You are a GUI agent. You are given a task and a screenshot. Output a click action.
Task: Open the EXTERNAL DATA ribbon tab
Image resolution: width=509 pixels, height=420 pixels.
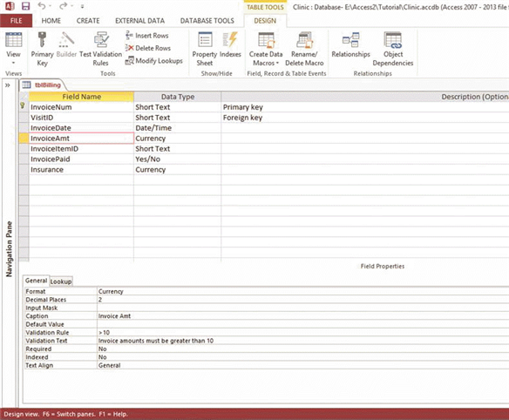click(x=140, y=21)
